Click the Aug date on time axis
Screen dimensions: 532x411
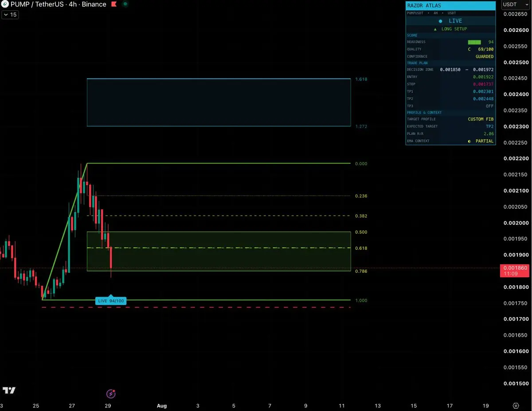pos(162,405)
